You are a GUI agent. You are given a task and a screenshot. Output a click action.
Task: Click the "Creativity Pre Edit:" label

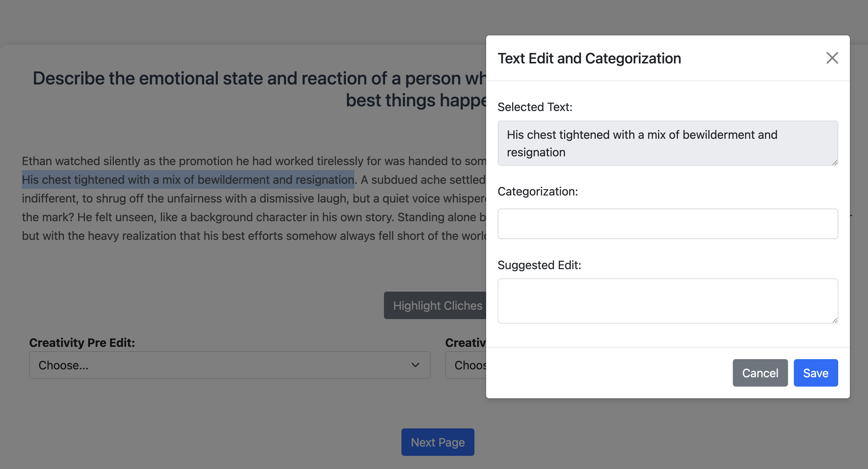tap(82, 342)
